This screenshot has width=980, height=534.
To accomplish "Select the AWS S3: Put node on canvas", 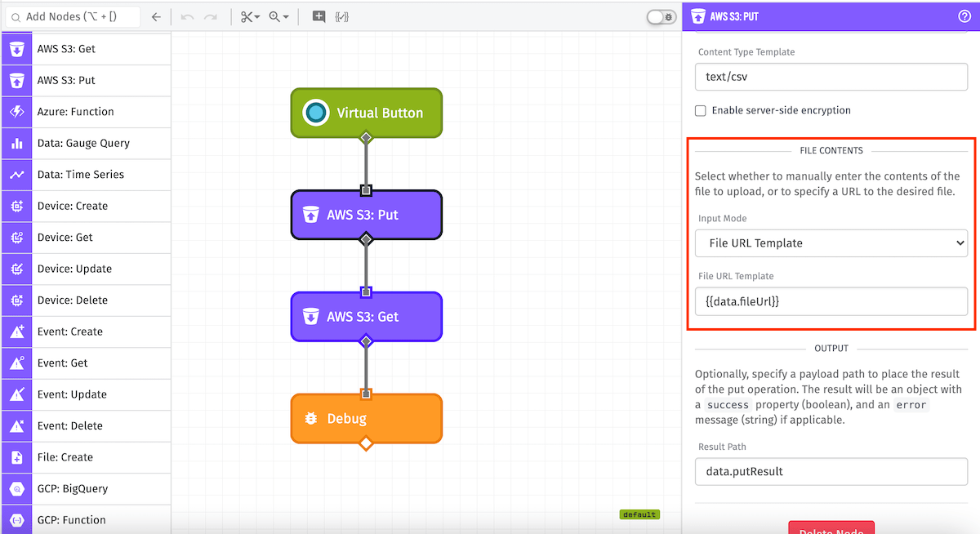I will click(367, 215).
